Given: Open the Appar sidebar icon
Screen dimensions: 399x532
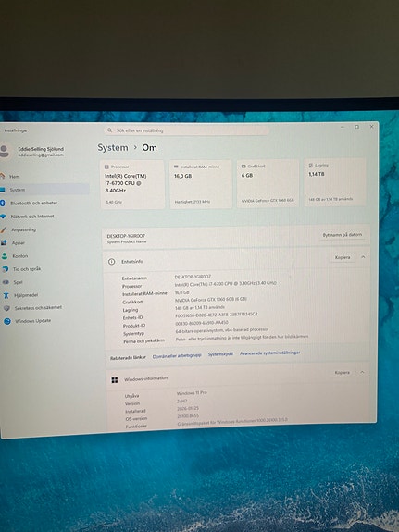Looking at the screenshot, I should coord(4,242).
